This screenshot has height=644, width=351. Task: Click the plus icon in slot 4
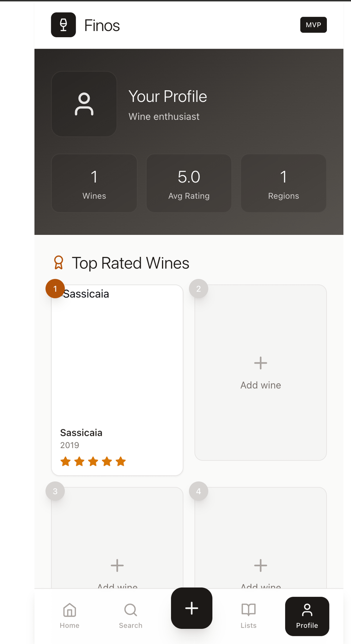(x=260, y=565)
